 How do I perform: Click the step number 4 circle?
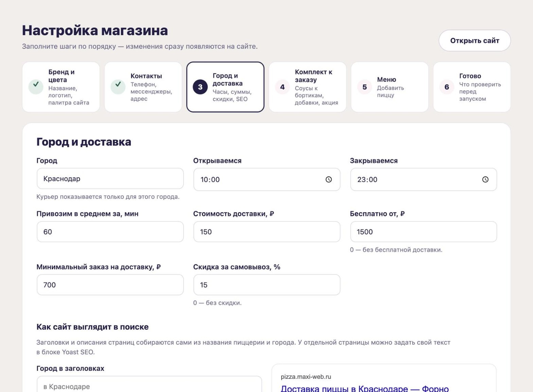pyautogui.click(x=282, y=87)
